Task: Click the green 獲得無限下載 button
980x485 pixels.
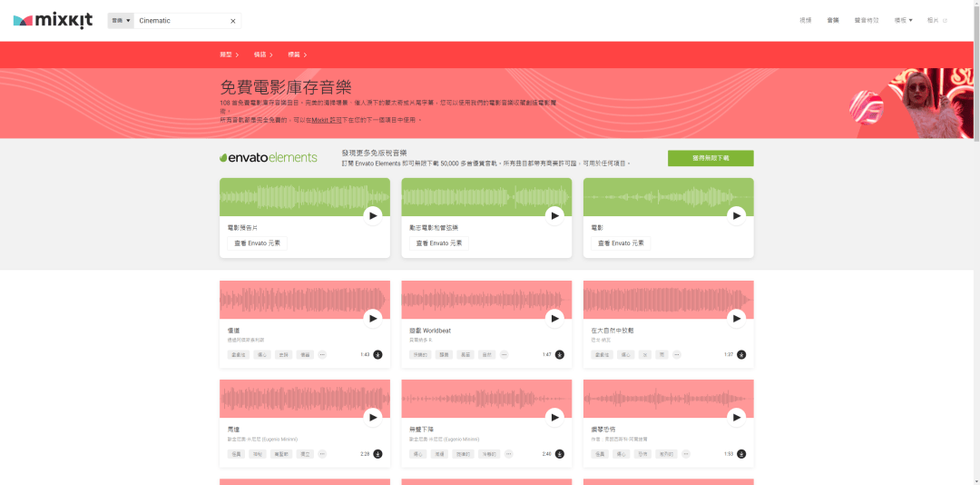Action: click(x=710, y=158)
